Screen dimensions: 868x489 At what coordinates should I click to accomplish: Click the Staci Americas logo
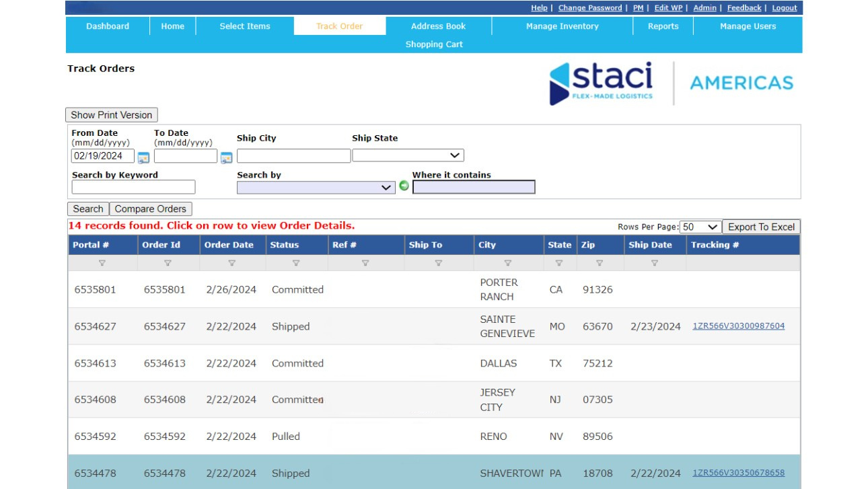pos(671,83)
